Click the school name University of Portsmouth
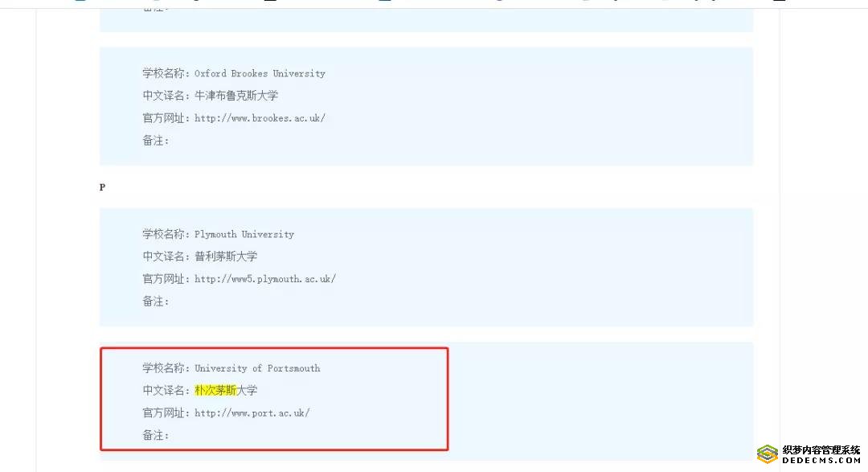This screenshot has height=472, width=868. (257, 368)
